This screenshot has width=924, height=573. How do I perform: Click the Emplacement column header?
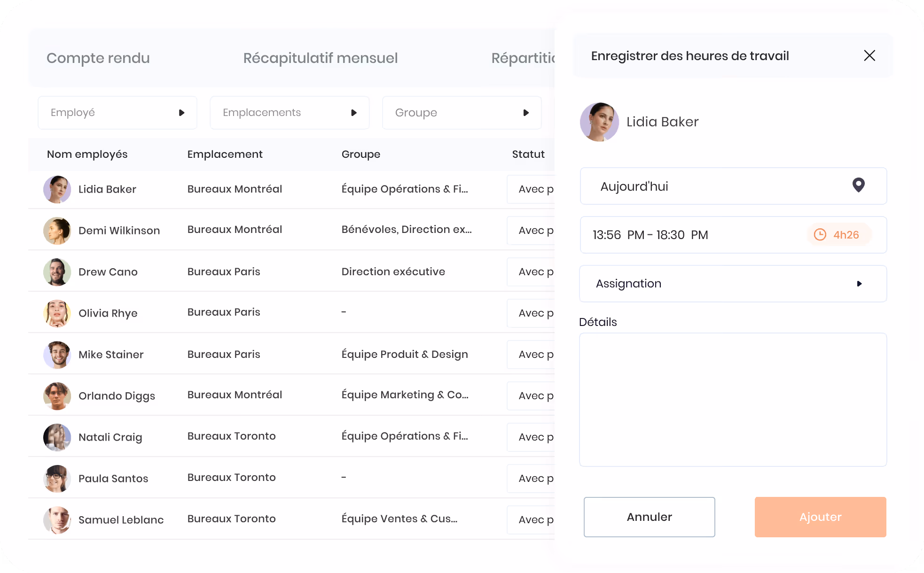pos(225,154)
